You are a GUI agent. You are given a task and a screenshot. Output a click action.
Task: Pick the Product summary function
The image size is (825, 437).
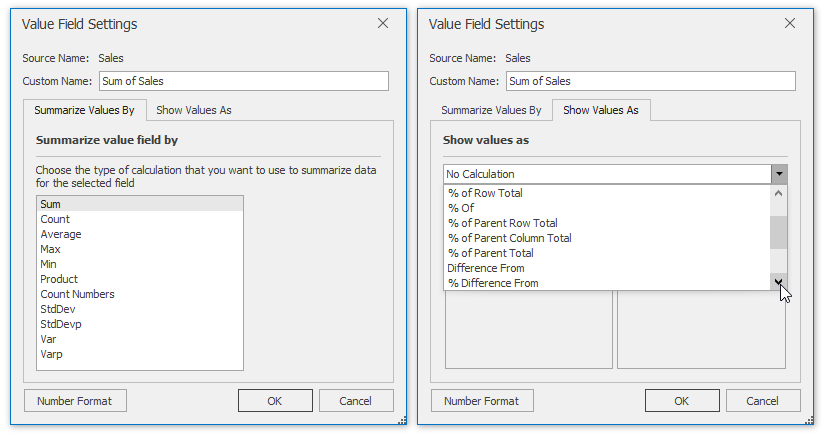tap(59, 279)
